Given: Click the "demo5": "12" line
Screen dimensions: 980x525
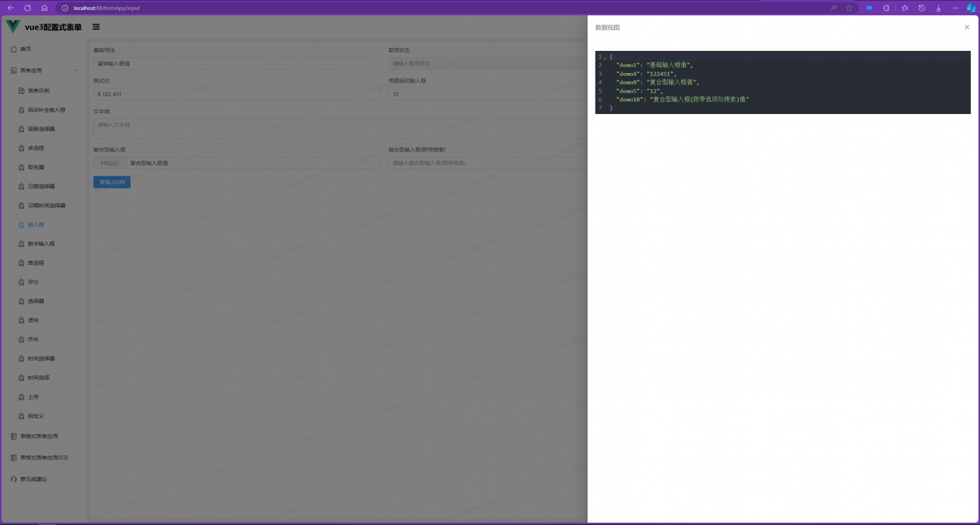Looking at the screenshot, I should click(639, 91).
